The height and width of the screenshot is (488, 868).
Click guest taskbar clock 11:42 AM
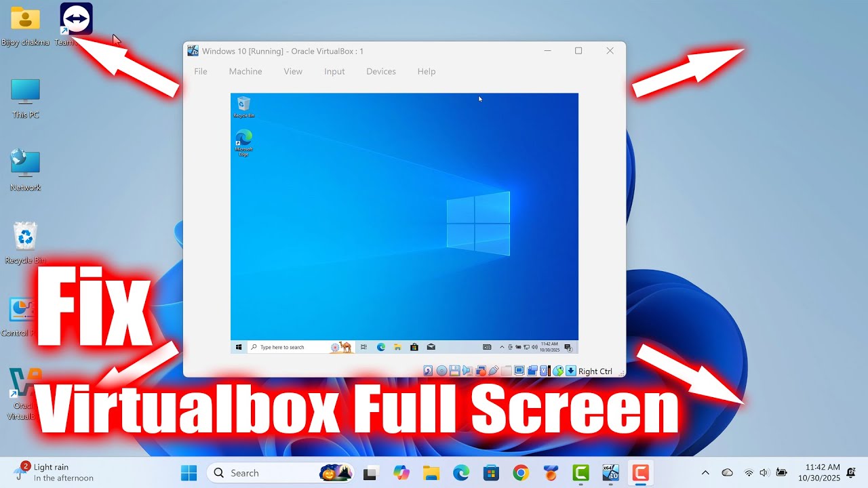click(550, 347)
